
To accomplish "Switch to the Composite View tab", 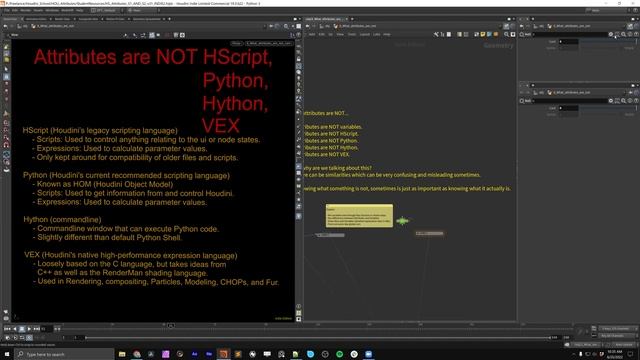I will pos(88,19).
